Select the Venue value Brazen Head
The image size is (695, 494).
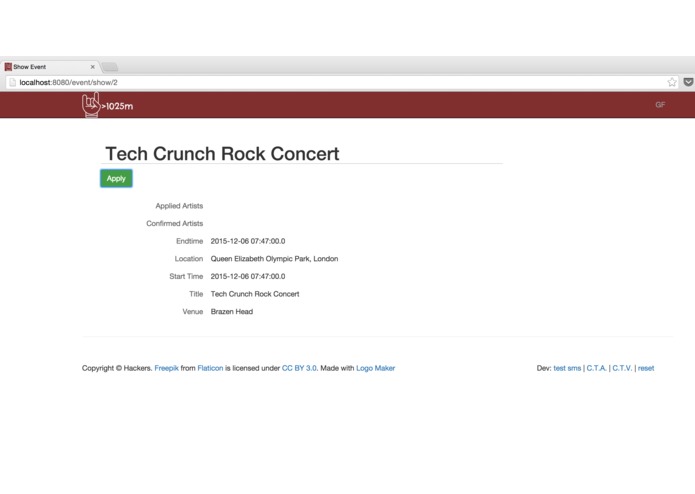[232, 312]
